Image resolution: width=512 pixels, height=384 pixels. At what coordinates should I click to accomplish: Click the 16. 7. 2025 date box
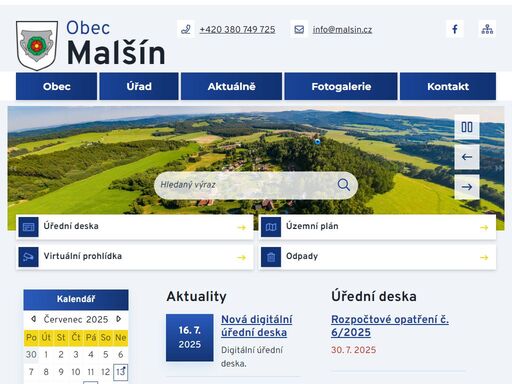click(x=190, y=337)
